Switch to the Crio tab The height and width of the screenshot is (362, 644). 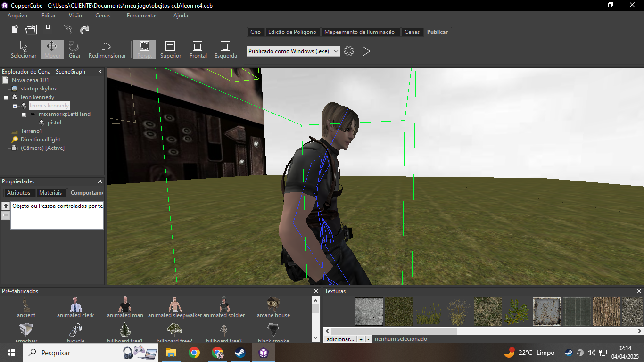click(256, 32)
